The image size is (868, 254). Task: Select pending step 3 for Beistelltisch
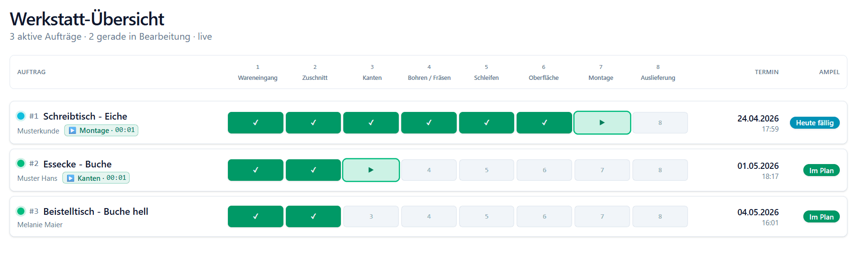pyautogui.click(x=371, y=216)
